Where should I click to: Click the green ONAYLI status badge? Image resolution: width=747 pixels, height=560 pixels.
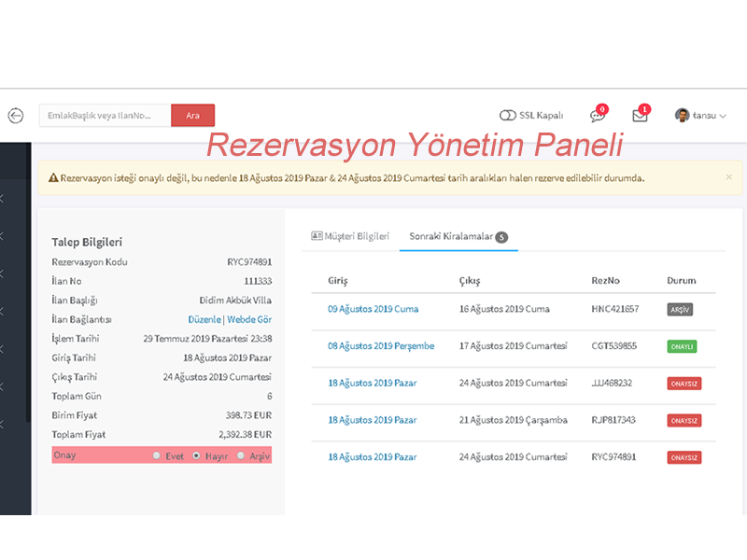(682, 346)
